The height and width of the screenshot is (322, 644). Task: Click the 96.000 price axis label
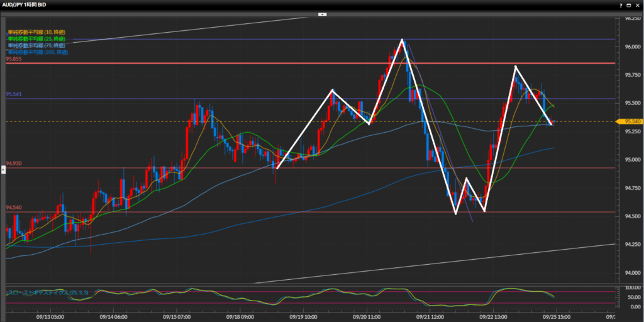tap(631, 47)
